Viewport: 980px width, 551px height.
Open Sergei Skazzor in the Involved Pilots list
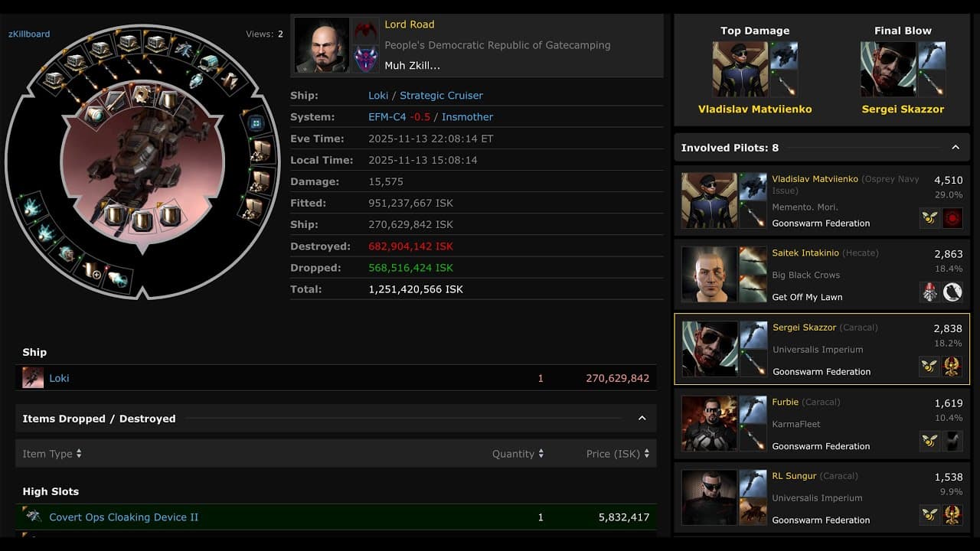(805, 328)
